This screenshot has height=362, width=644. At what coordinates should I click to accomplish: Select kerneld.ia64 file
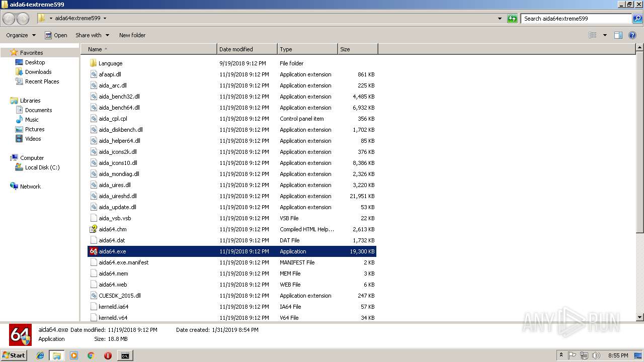click(x=232, y=307)
